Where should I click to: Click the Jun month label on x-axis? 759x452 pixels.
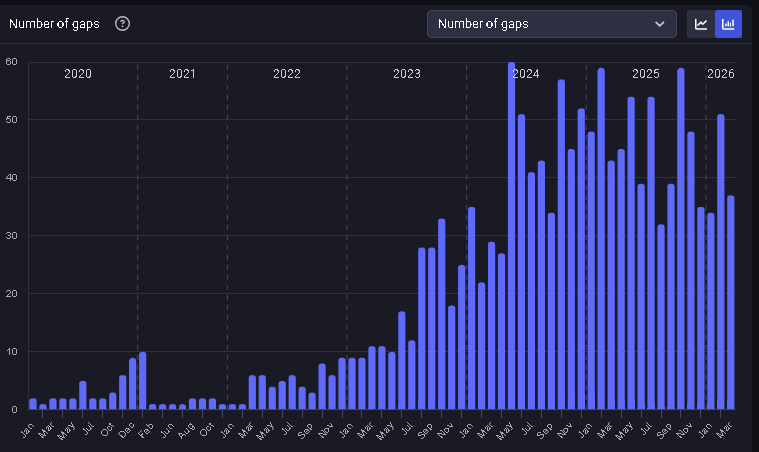point(167,429)
